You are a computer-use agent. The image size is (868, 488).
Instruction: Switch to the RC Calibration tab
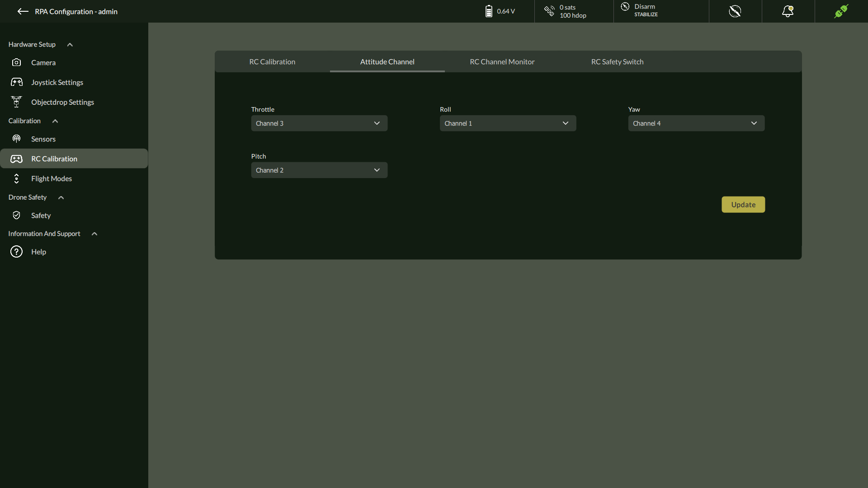click(272, 62)
